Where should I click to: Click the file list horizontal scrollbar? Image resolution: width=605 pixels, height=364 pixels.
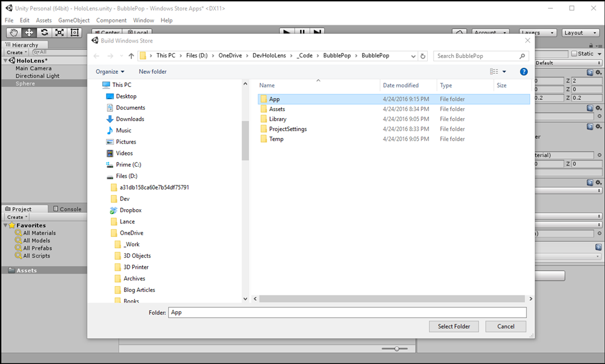click(x=392, y=299)
